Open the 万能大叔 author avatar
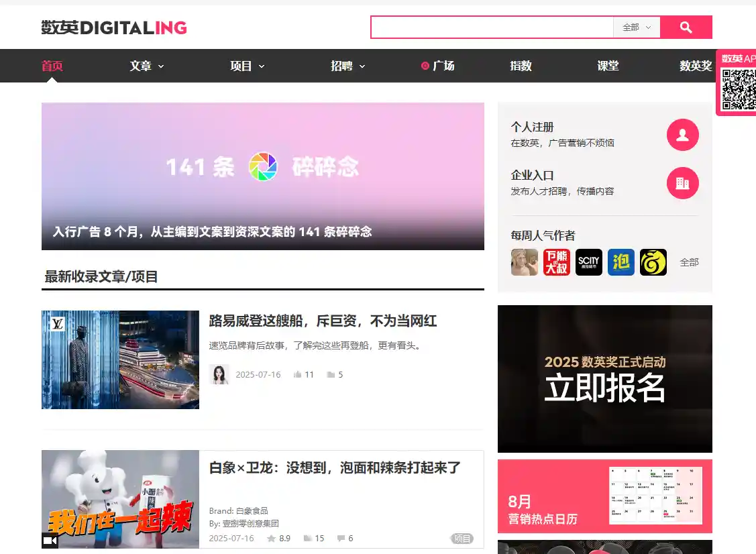 [x=556, y=262]
